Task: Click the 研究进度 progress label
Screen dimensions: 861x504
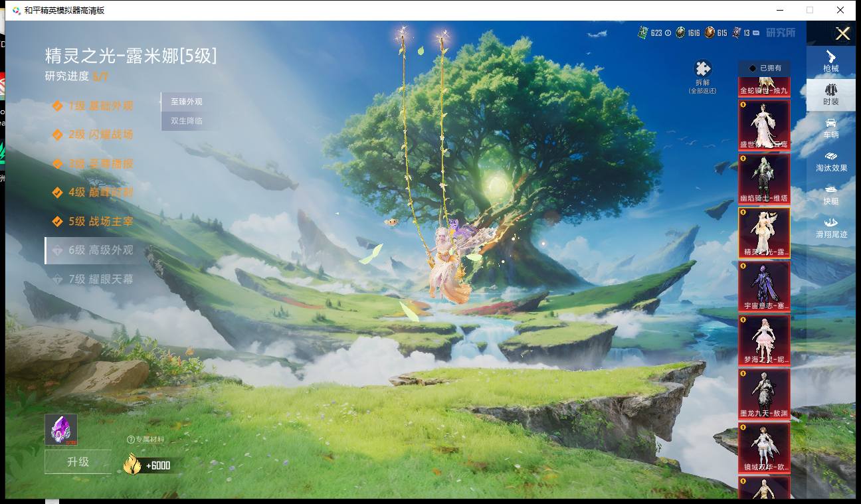Action: (x=67, y=76)
